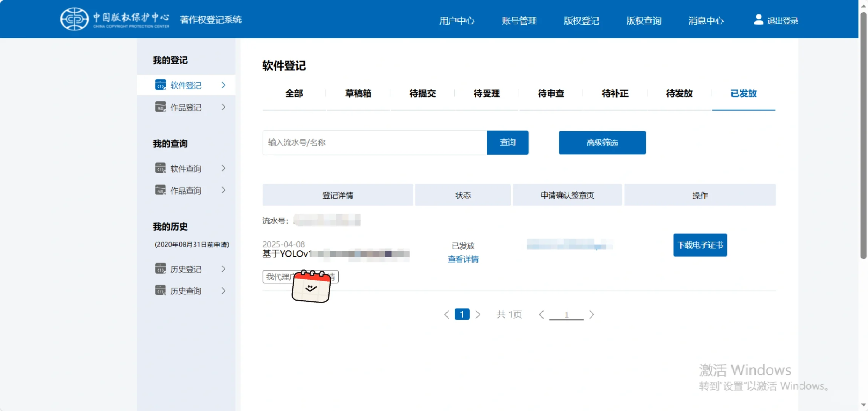868x411 pixels.
Task: Click the 作品登记 sidebar icon
Action: point(161,107)
